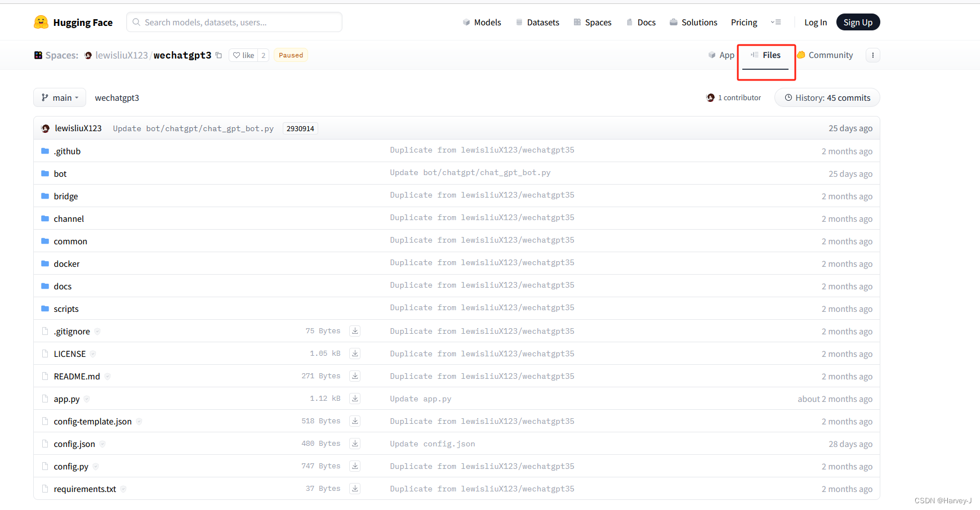This screenshot has height=510, width=980.
Task: Open the 'Update app.py' commit message
Action: (x=421, y=399)
